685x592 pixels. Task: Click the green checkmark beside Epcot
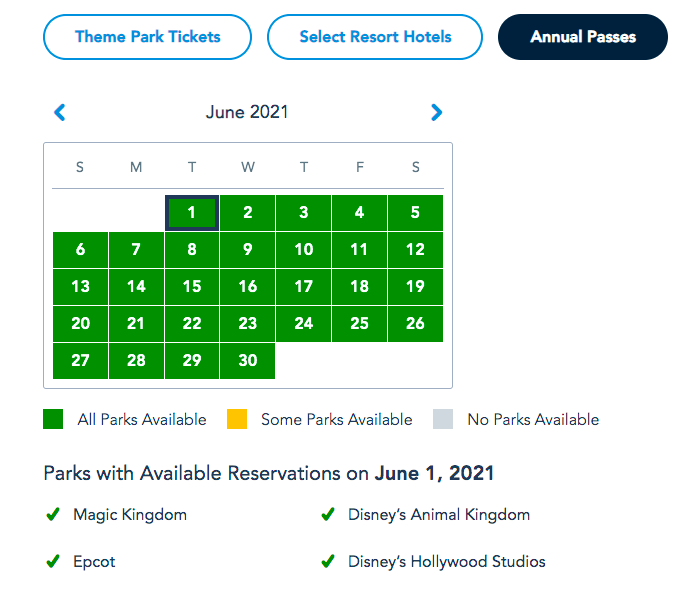click(53, 561)
